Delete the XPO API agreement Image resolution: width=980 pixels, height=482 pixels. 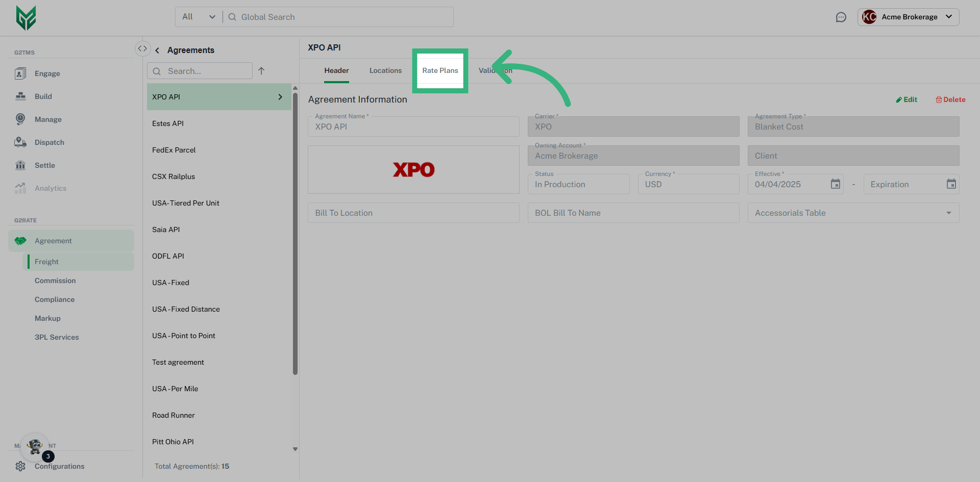point(950,99)
